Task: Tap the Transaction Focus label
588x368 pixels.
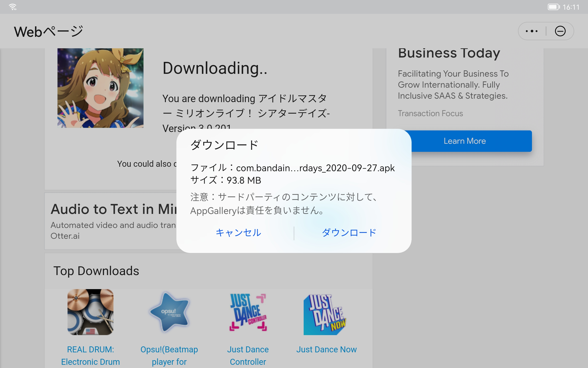Action: click(430, 113)
